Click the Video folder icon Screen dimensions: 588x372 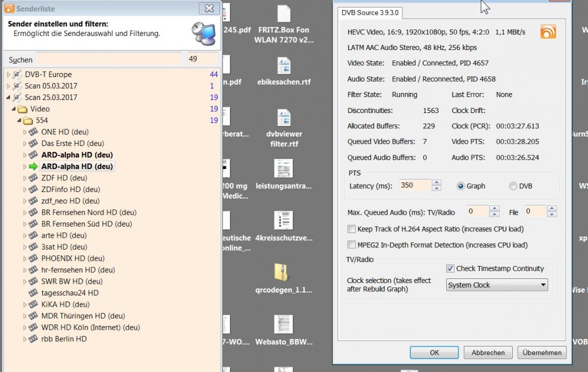pos(22,109)
